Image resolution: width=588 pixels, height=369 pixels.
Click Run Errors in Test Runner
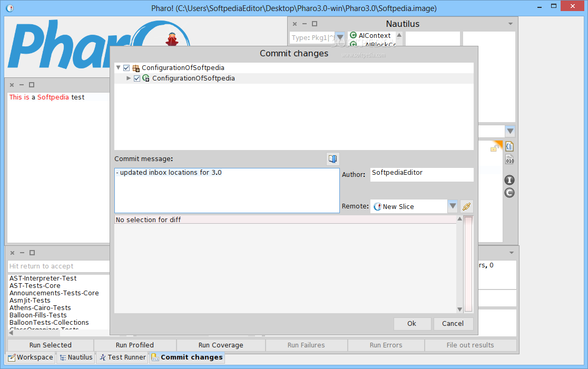[386, 345]
